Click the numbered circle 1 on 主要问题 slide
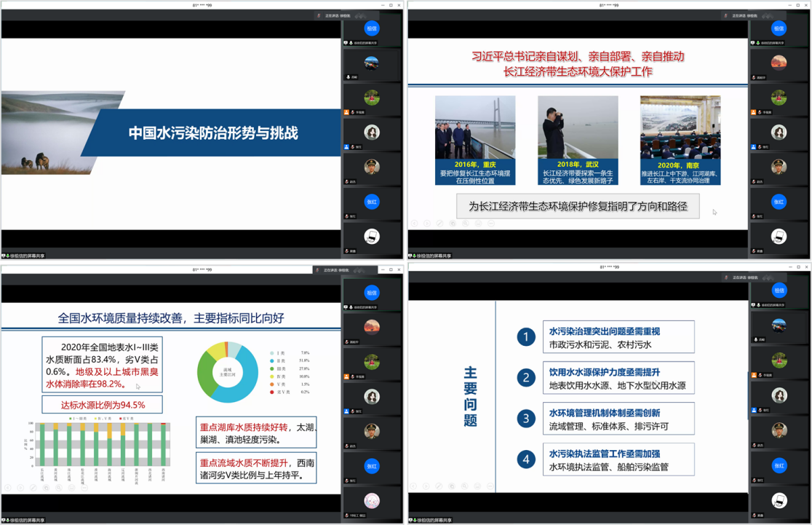812x525 pixels. click(x=526, y=337)
